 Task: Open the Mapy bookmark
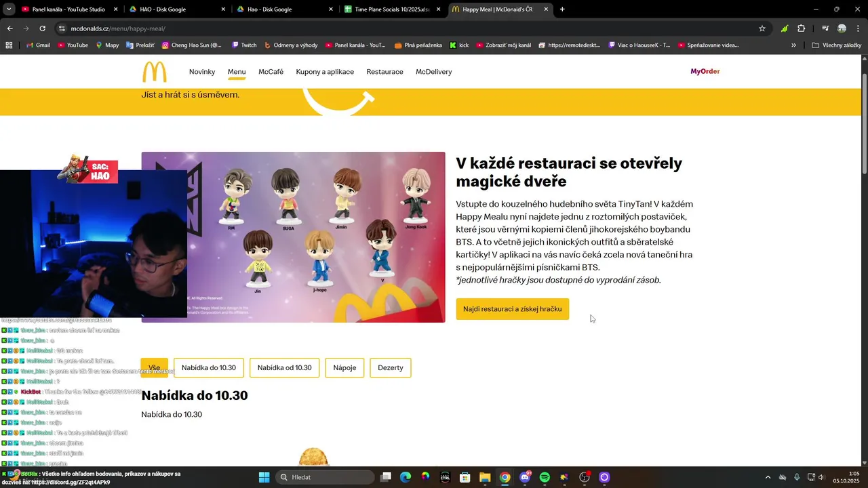pos(107,45)
